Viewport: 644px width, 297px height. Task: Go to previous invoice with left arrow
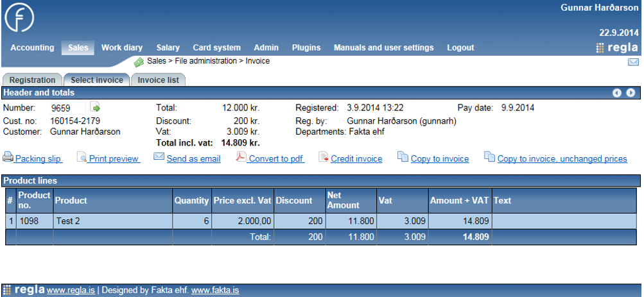[617, 93]
